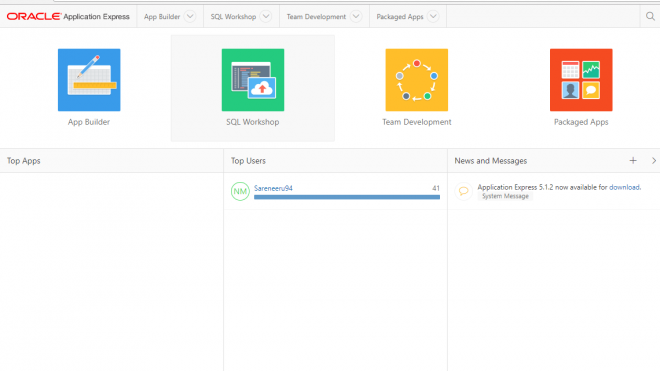This screenshot has height=371, width=660.
Task: Expand the Team Development menu arrow
Action: pyautogui.click(x=356, y=16)
